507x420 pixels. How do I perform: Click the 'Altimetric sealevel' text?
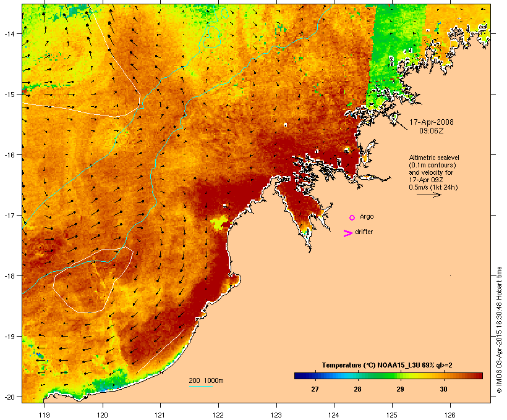click(434, 157)
